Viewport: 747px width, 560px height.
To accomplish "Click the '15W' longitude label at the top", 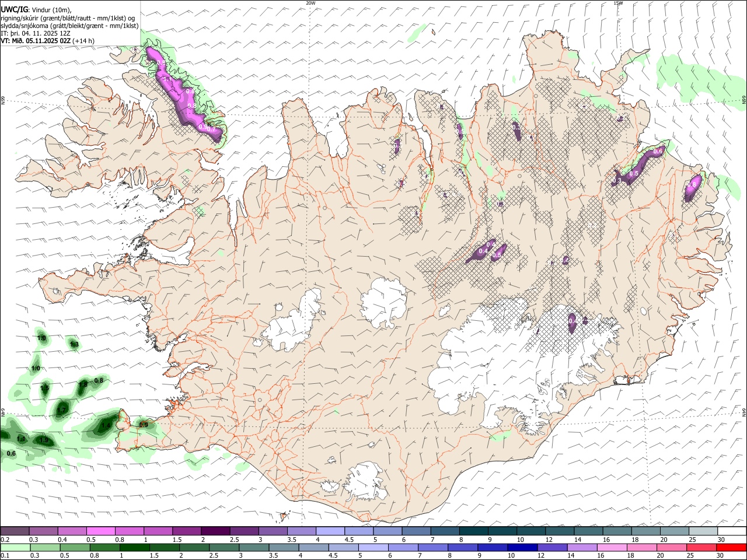I will pyautogui.click(x=618, y=3).
